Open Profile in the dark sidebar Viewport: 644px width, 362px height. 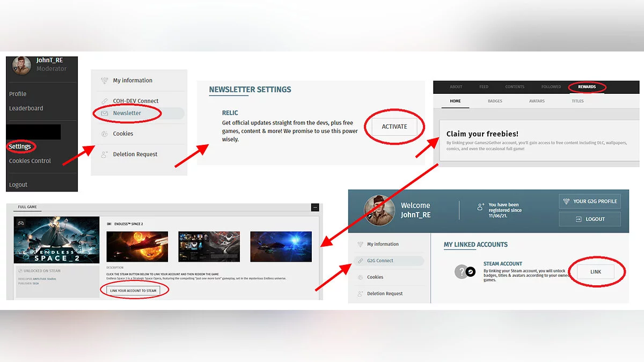click(18, 94)
